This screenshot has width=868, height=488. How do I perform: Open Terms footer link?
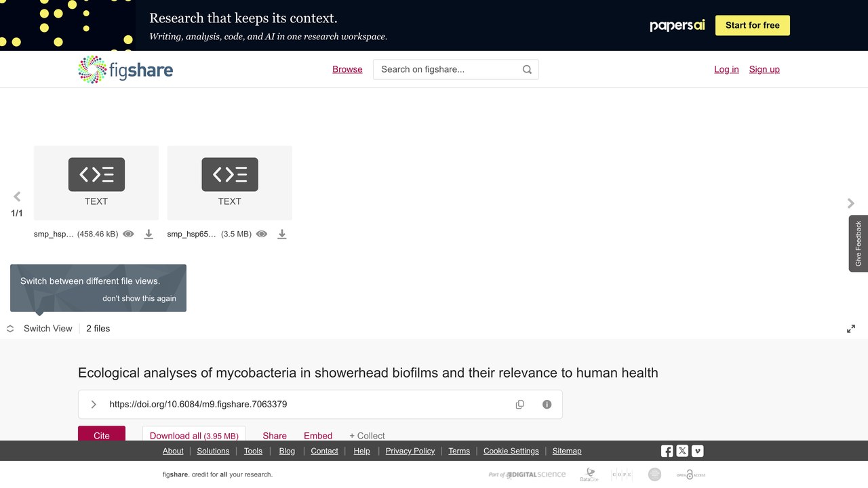coord(459,451)
